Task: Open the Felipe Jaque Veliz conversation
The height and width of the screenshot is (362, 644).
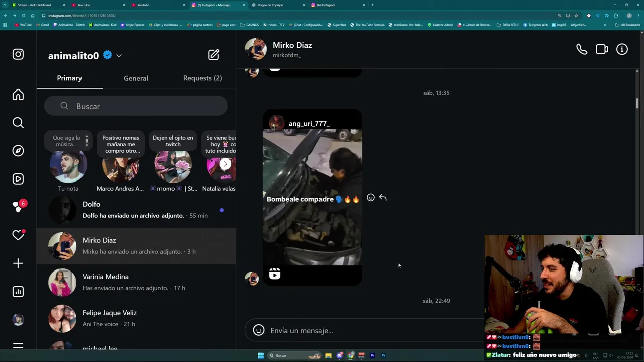Action: click(136, 319)
